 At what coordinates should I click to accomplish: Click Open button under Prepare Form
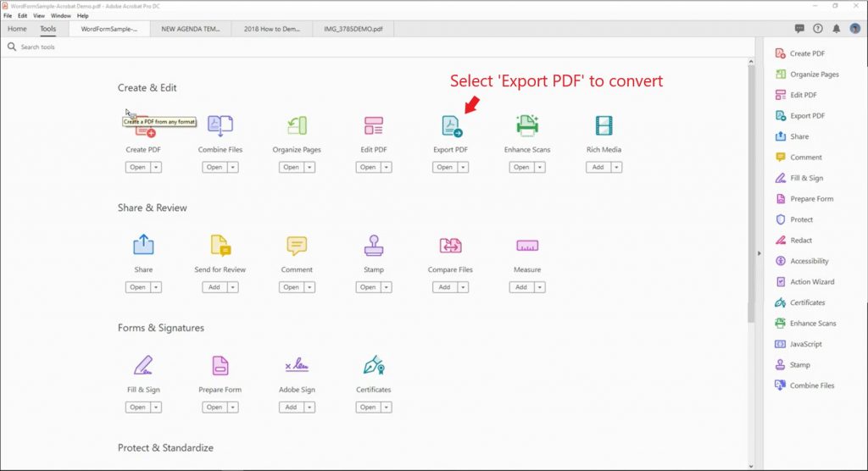click(x=214, y=407)
